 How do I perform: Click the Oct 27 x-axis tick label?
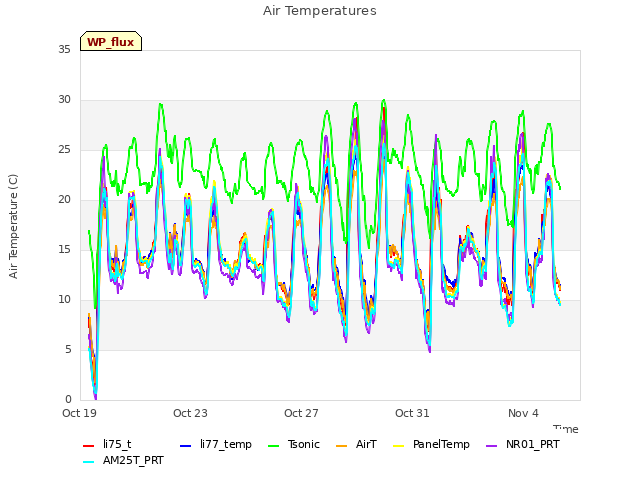click(301, 413)
